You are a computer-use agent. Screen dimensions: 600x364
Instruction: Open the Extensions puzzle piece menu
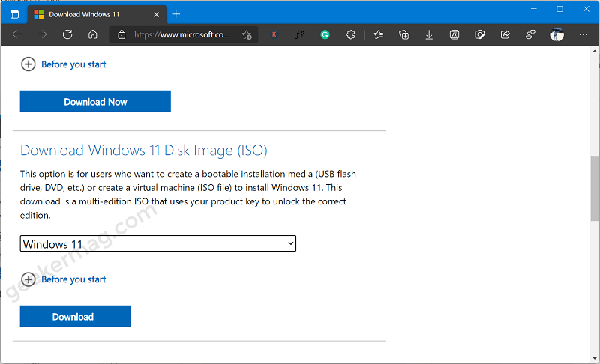350,34
